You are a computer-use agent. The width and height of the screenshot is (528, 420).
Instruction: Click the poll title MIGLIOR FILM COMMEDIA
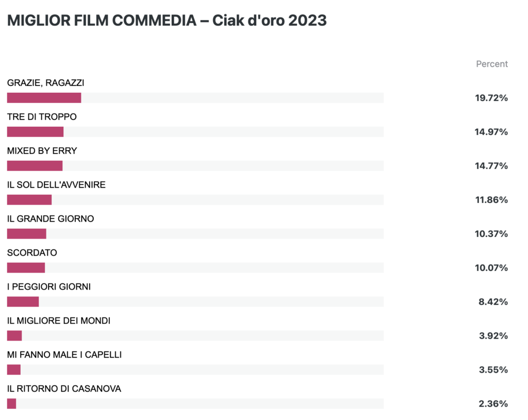click(x=102, y=21)
